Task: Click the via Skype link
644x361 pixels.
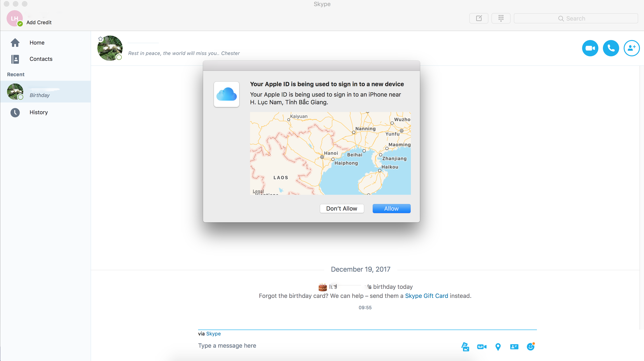Action: (x=213, y=333)
